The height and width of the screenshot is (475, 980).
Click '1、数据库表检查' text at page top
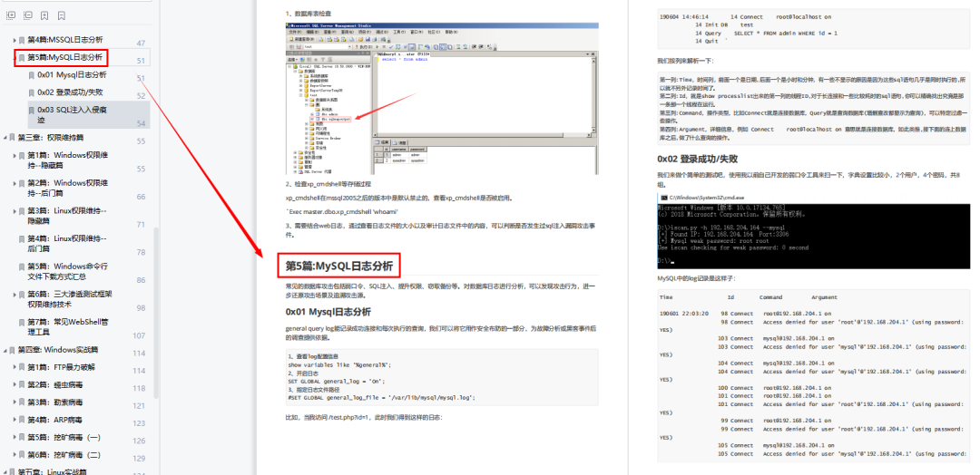[309, 13]
